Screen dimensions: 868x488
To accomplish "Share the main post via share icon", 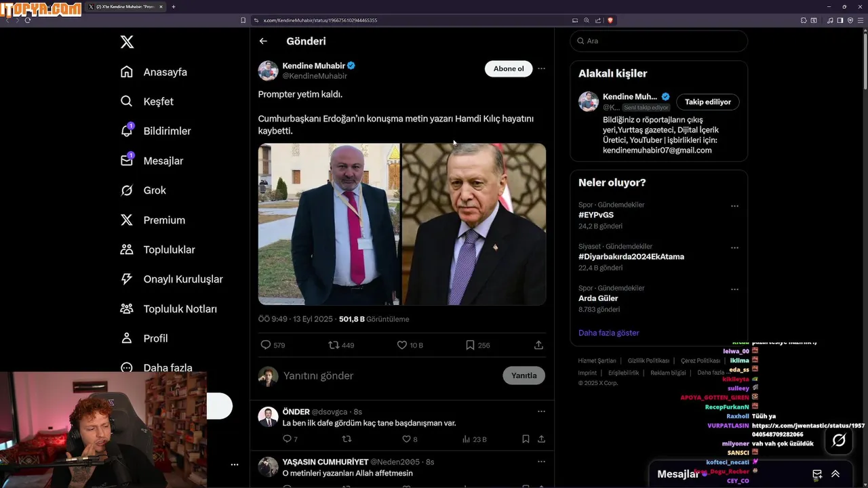I will click(538, 345).
